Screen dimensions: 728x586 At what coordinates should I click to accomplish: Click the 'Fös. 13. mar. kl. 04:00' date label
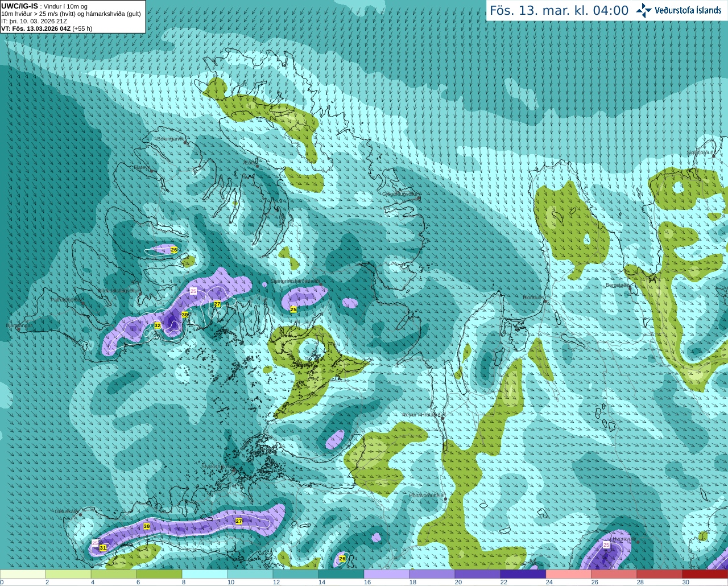pyautogui.click(x=559, y=11)
